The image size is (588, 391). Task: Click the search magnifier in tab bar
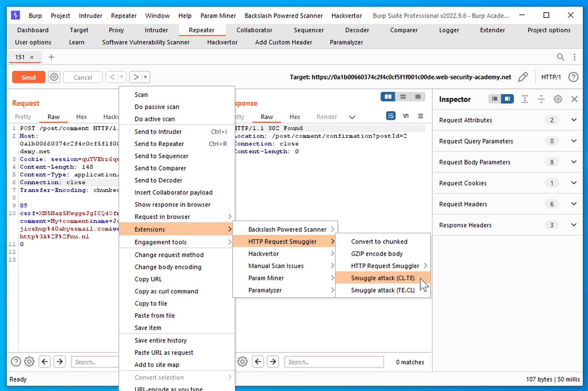[561, 57]
